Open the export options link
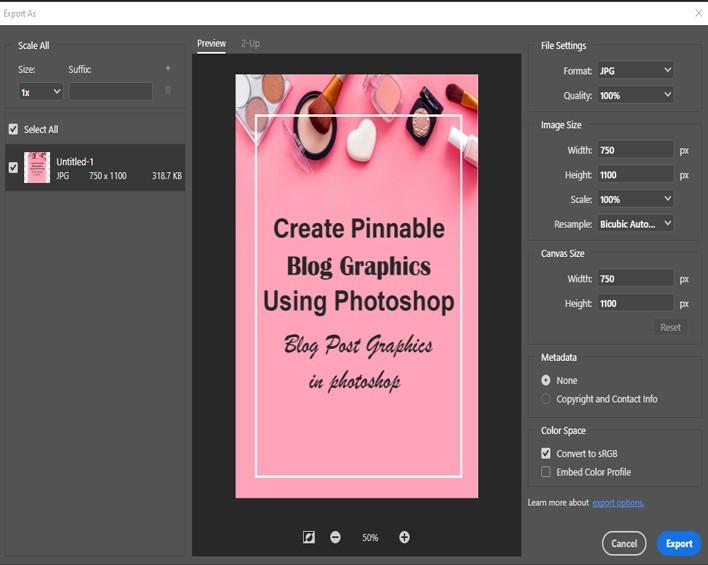The height and width of the screenshot is (565, 708). tap(618, 503)
